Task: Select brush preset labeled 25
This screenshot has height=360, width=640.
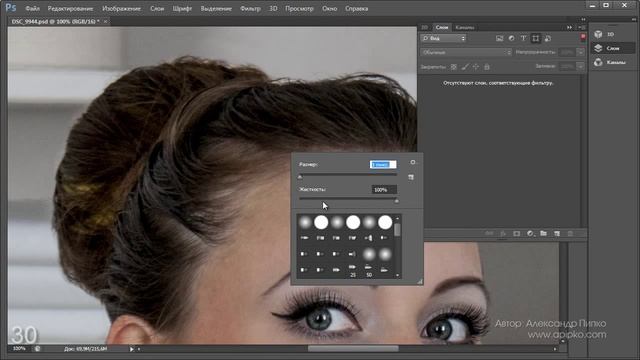Action: [353, 270]
